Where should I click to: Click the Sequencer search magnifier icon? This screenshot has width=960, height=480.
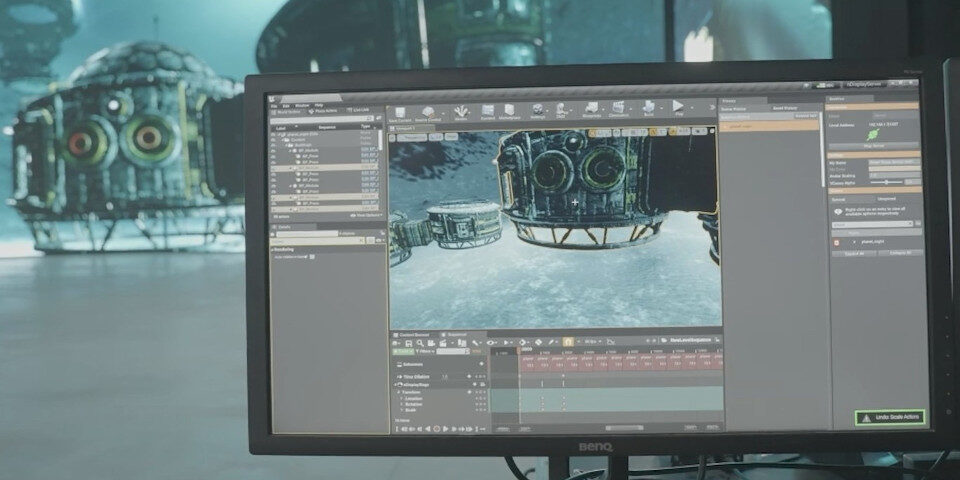pos(421,343)
